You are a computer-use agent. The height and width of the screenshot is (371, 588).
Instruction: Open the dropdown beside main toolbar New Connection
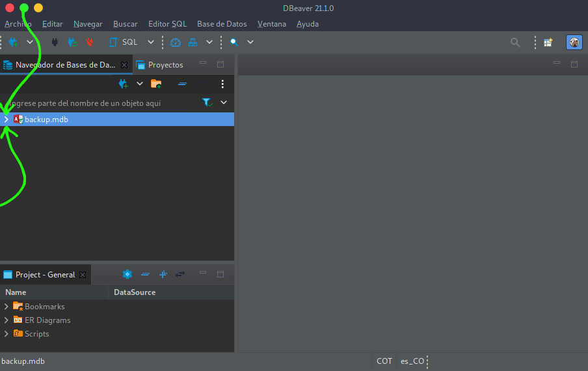click(x=30, y=42)
